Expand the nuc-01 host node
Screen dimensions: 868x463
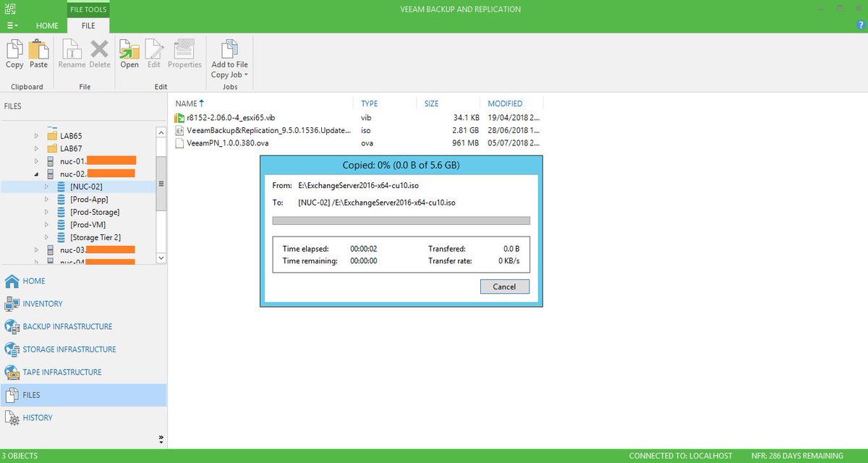tap(37, 161)
